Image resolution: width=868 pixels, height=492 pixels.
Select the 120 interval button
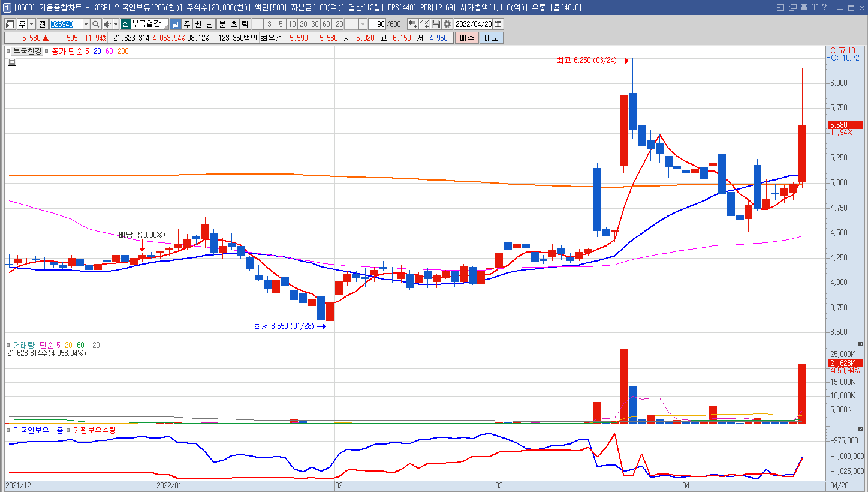(337, 24)
